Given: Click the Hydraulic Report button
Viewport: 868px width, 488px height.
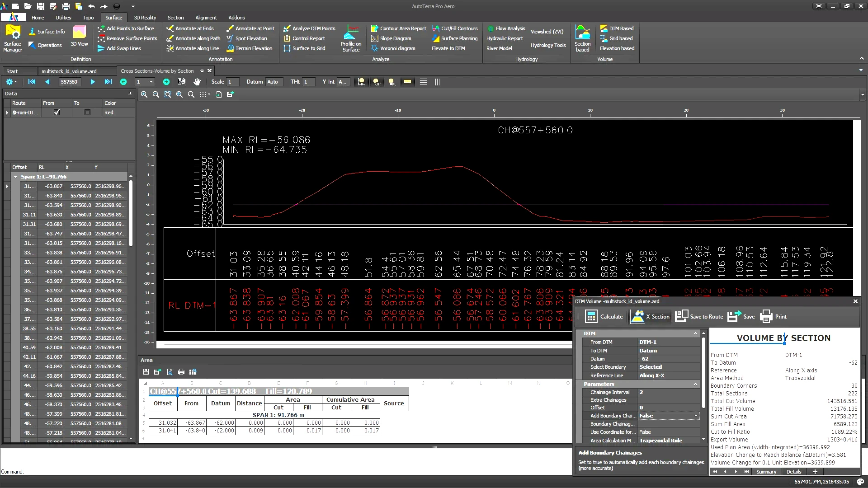Looking at the screenshot, I should click(505, 38).
